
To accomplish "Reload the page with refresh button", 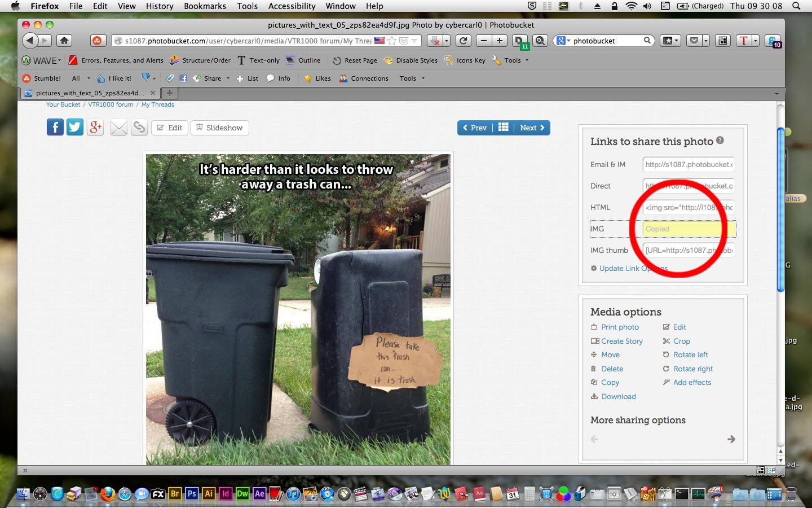I will pyautogui.click(x=463, y=41).
